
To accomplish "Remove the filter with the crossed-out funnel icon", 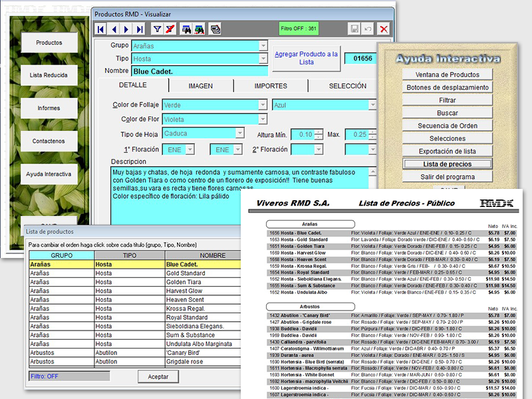I will (170, 29).
